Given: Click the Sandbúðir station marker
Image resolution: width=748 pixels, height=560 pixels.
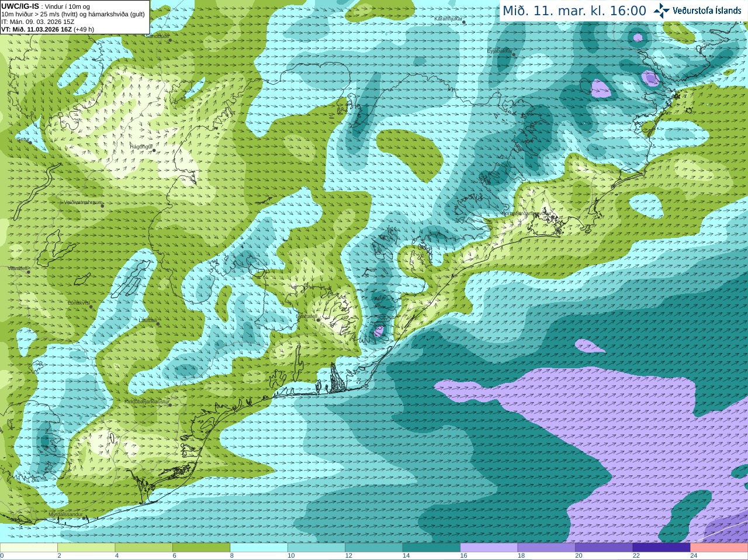Looking at the screenshot, I should pyautogui.click(x=170, y=40).
